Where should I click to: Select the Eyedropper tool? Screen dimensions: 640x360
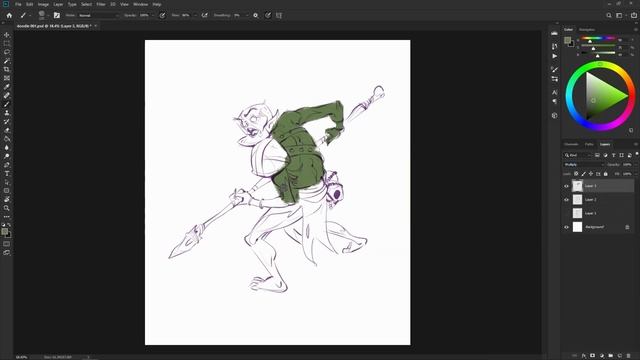(x=7, y=87)
